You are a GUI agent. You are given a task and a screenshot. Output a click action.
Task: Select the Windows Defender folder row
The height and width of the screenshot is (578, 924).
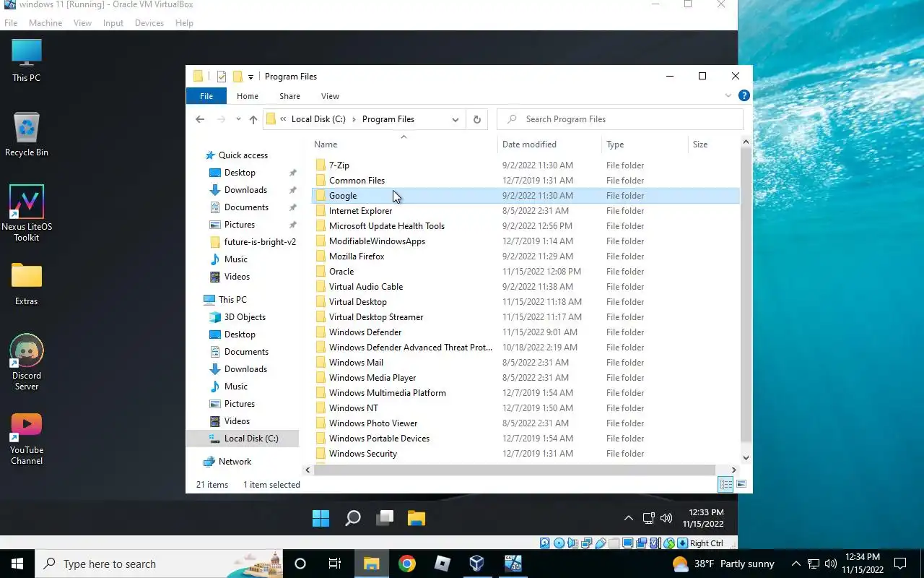[x=526, y=332]
